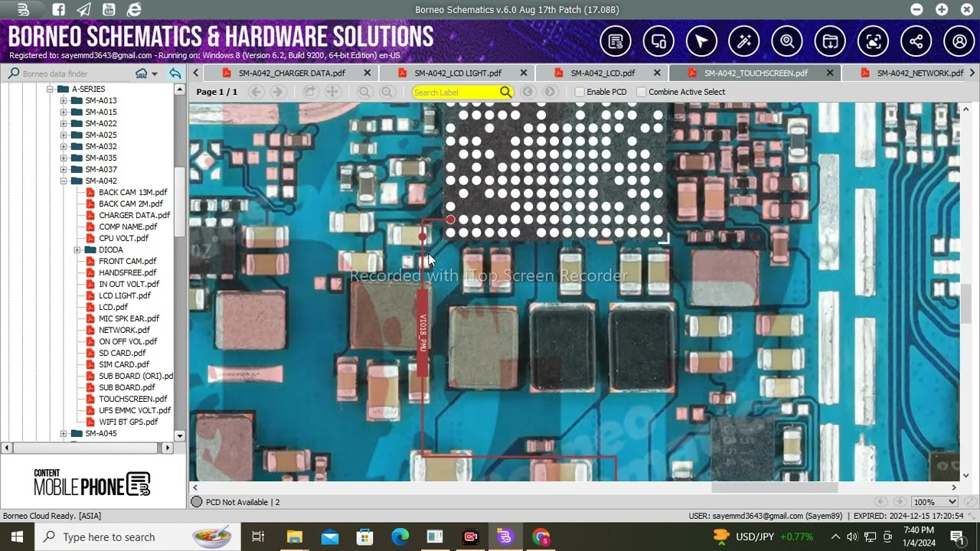
Task: Go to previous search label result
Action: pyautogui.click(x=528, y=92)
